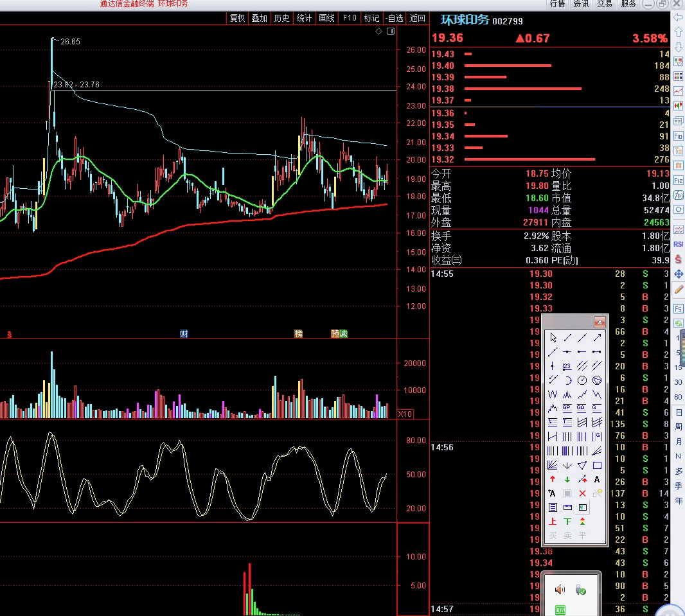Open the 行情 top menu
Screen dimensions: 685x616
click(557, 4)
